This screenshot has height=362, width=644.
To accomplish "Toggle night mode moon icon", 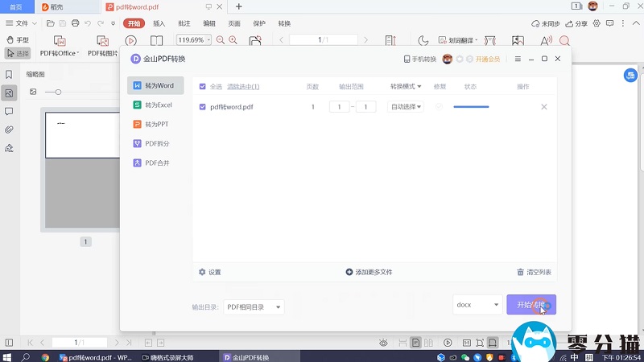I will pos(423,40).
